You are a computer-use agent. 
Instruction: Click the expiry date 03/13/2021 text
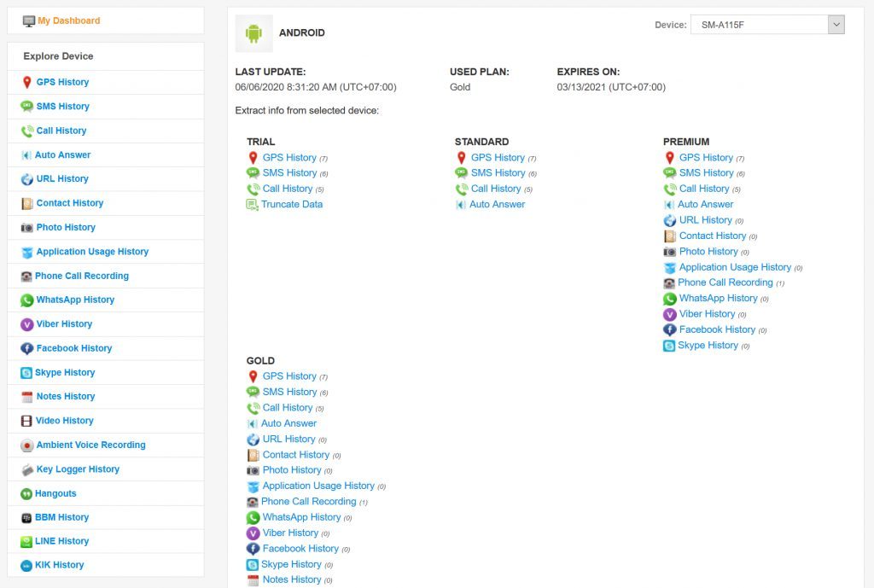(611, 87)
